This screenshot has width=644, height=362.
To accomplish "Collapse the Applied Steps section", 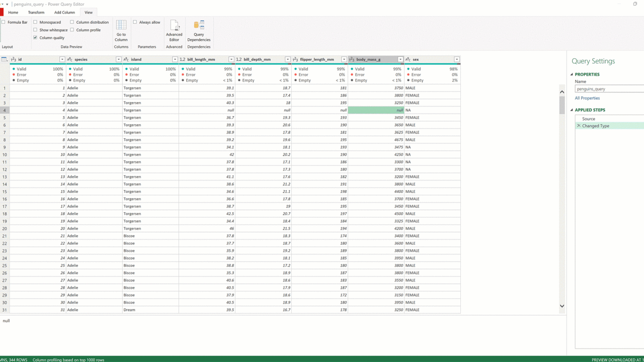I will tap(572, 110).
